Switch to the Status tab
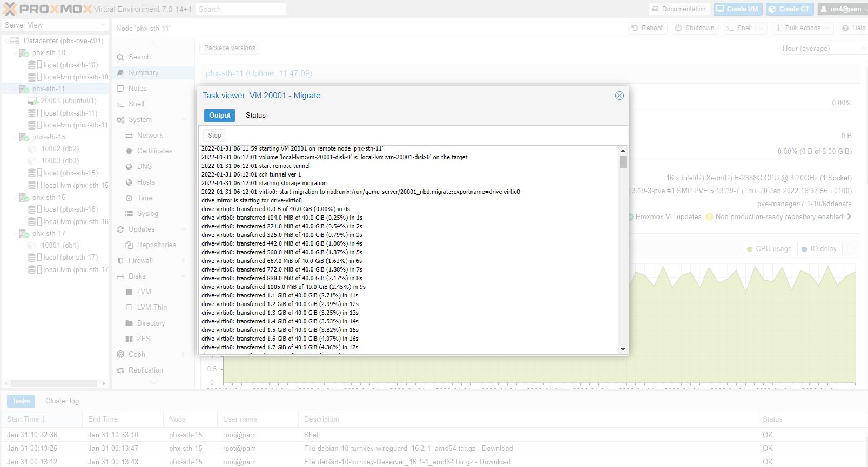The width and height of the screenshot is (868, 467). coord(255,116)
